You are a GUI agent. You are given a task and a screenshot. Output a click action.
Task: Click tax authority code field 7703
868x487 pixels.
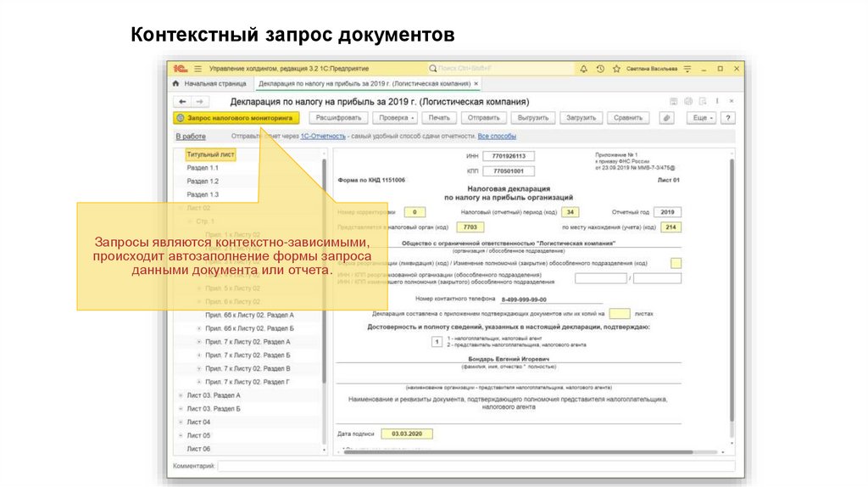pyautogui.click(x=470, y=227)
